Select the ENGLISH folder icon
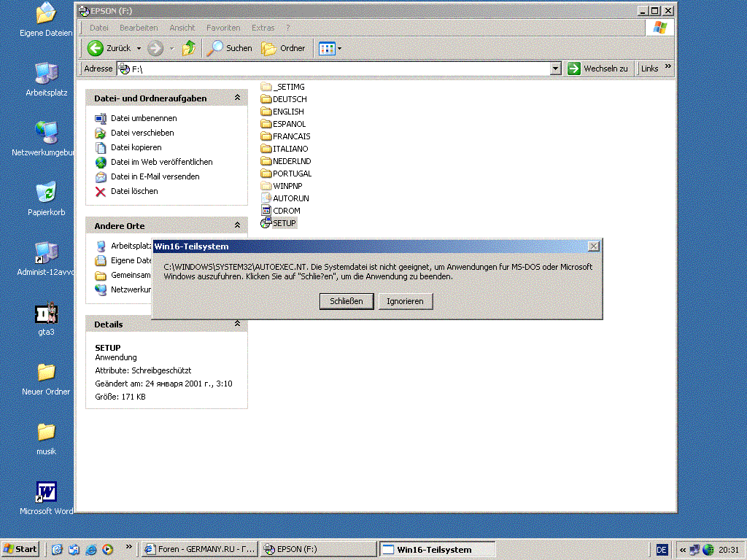 tap(266, 112)
